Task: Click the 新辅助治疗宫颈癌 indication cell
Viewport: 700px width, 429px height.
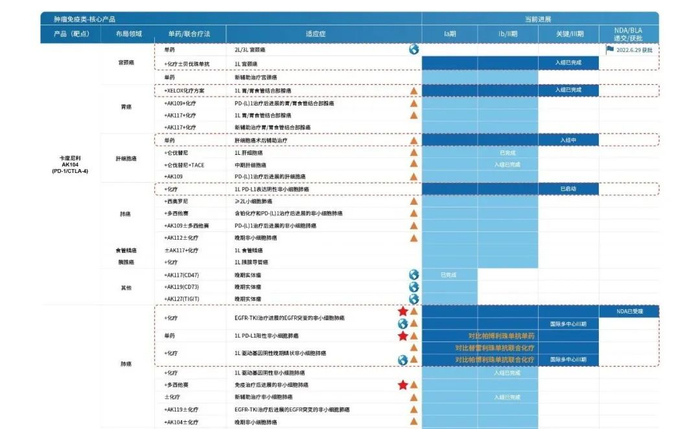Action: coord(256,77)
